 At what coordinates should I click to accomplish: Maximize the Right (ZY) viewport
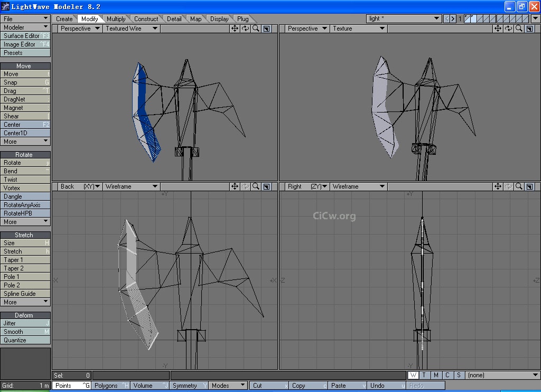click(x=529, y=186)
